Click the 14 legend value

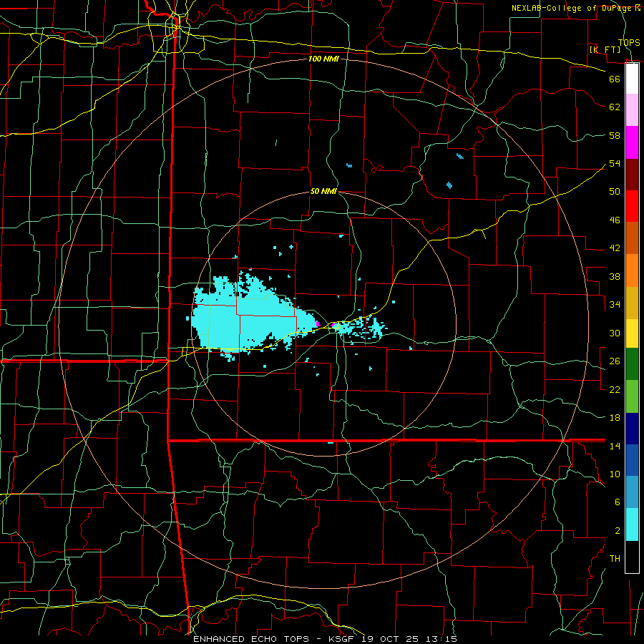(x=615, y=446)
